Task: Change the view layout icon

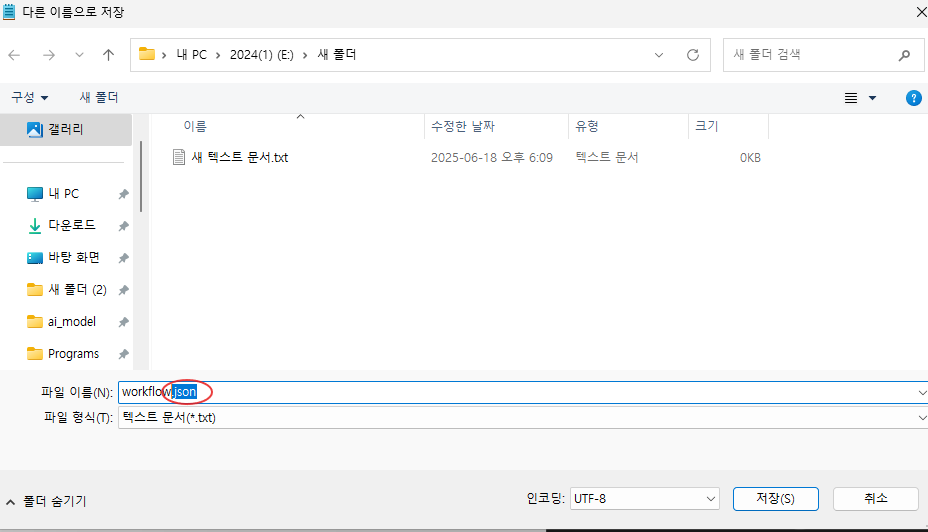Action: (850, 98)
